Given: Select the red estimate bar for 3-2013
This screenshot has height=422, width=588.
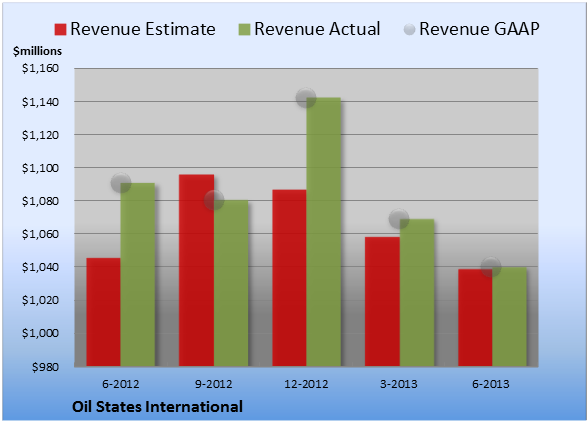Looking at the screenshot, I should (382, 302).
